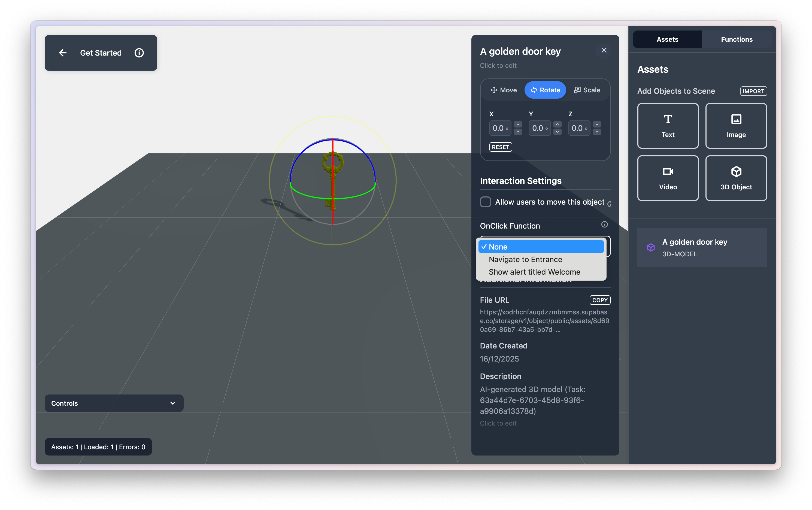Open the OnClick Function info icon
Viewport: 812px width, 510px height.
click(x=604, y=224)
